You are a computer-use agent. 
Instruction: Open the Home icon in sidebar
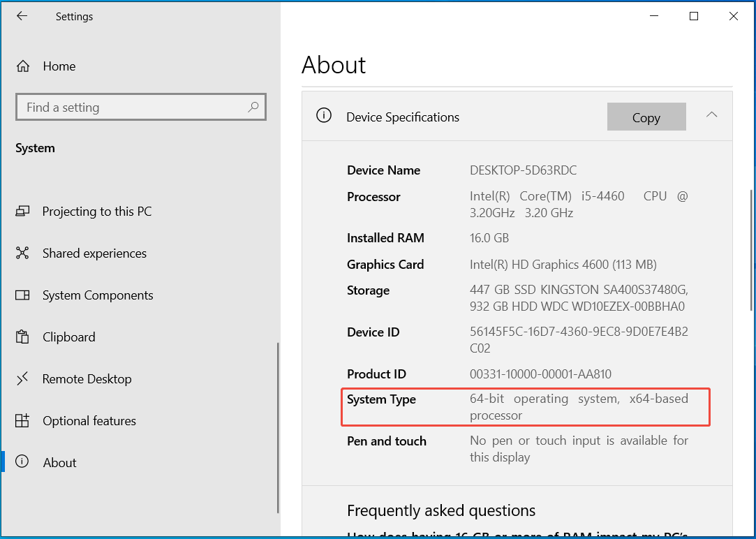pos(22,66)
